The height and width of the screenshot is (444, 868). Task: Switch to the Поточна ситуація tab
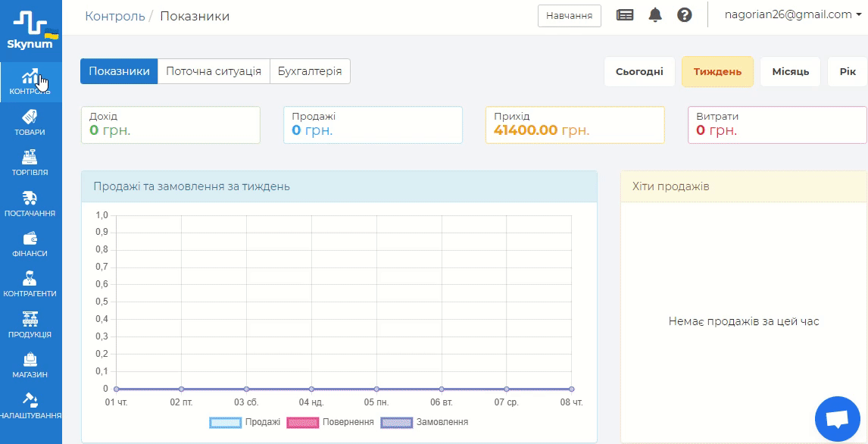coord(214,71)
